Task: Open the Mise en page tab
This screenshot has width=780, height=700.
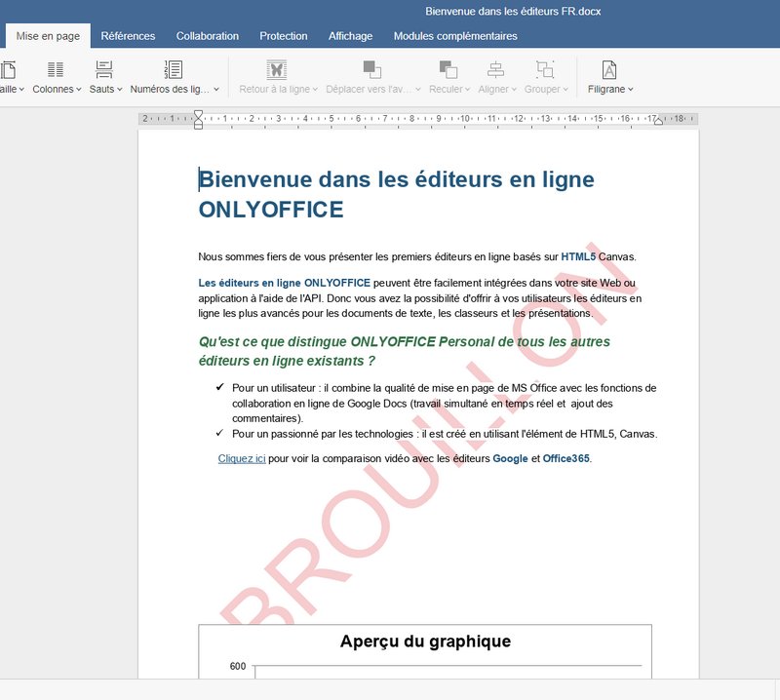Action: pyautogui.click(x=48, y=36)
